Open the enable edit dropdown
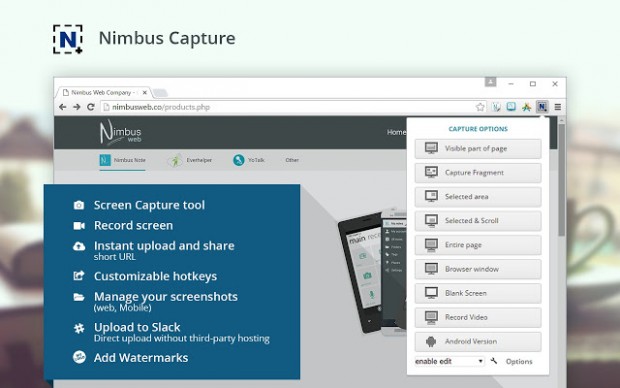This screenshot has height=388, width=620. pyautogui.click(x=449, y=361)
